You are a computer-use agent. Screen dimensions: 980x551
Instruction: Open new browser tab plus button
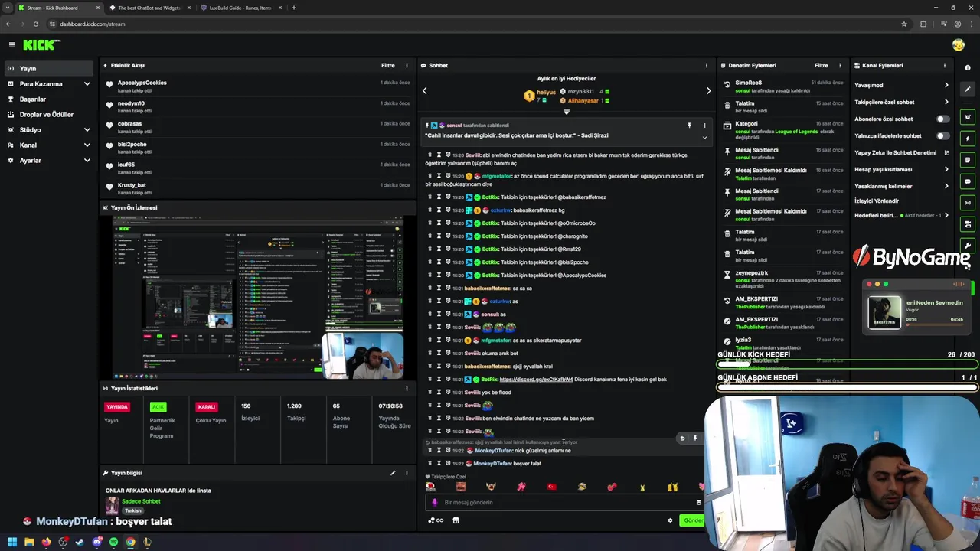click(293, 8)
